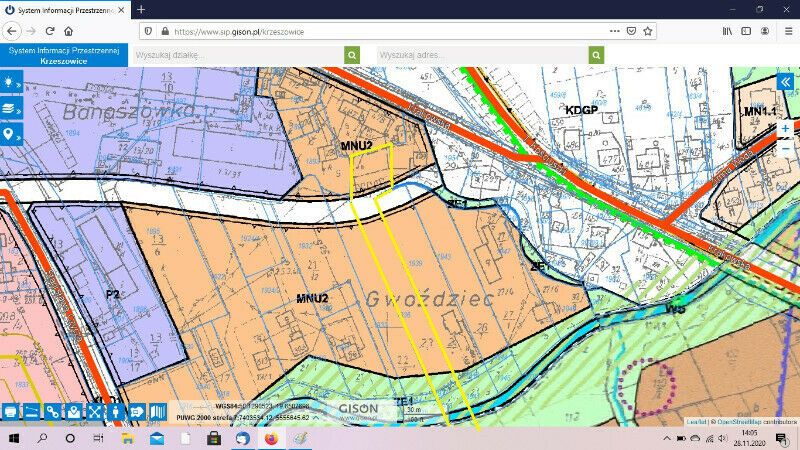Click the parcel search green button

352,55
